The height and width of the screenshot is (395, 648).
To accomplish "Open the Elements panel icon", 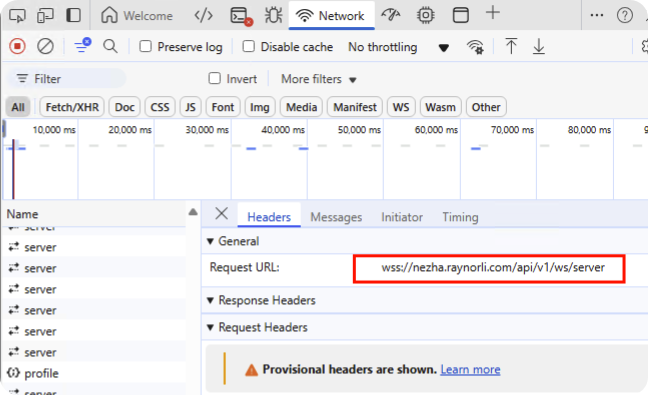I will pos(203,16).
